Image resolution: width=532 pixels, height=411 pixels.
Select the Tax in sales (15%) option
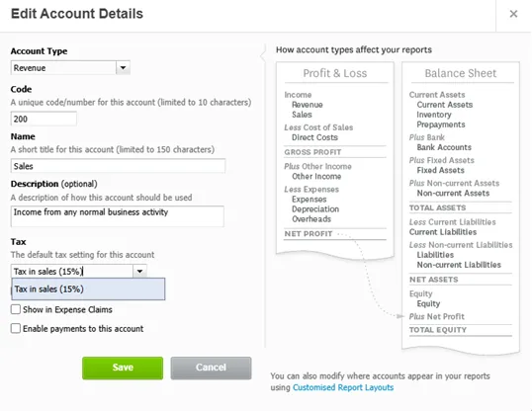pyautogui.click(x=88, y=289)
